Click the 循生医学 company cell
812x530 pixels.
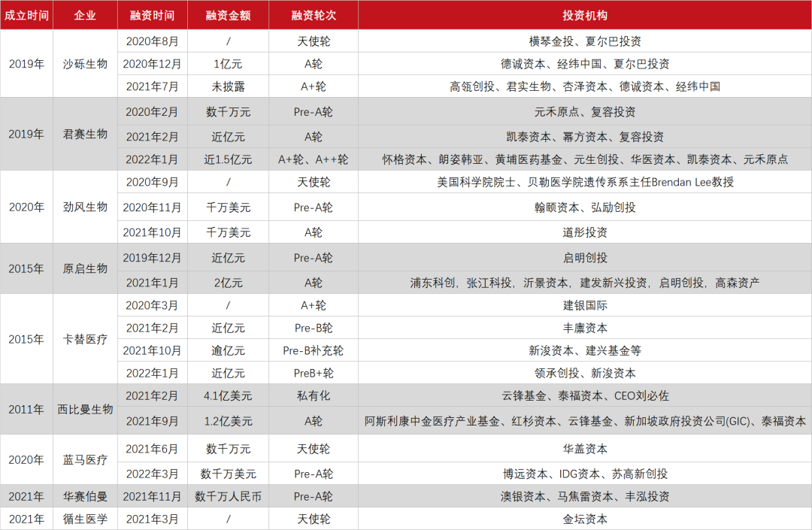pyautogui.click(x=85, y=519)
